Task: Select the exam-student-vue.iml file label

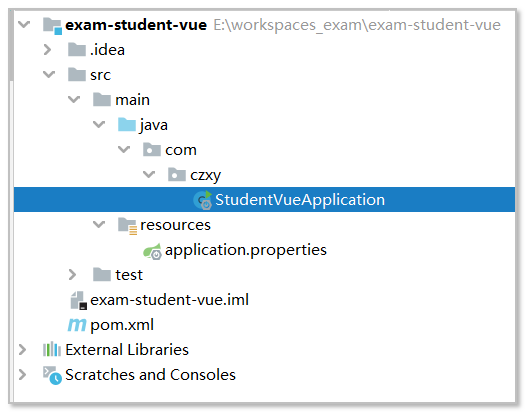Action: [x=169, y=300]
